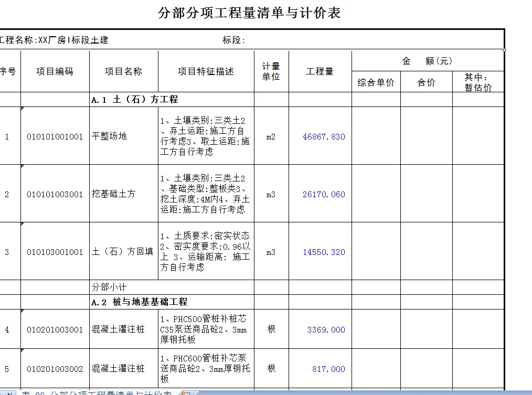Select the 工程名称:XX厂房I标段土建 cell
The image size is (532, 395).
[x=54, y=40]
